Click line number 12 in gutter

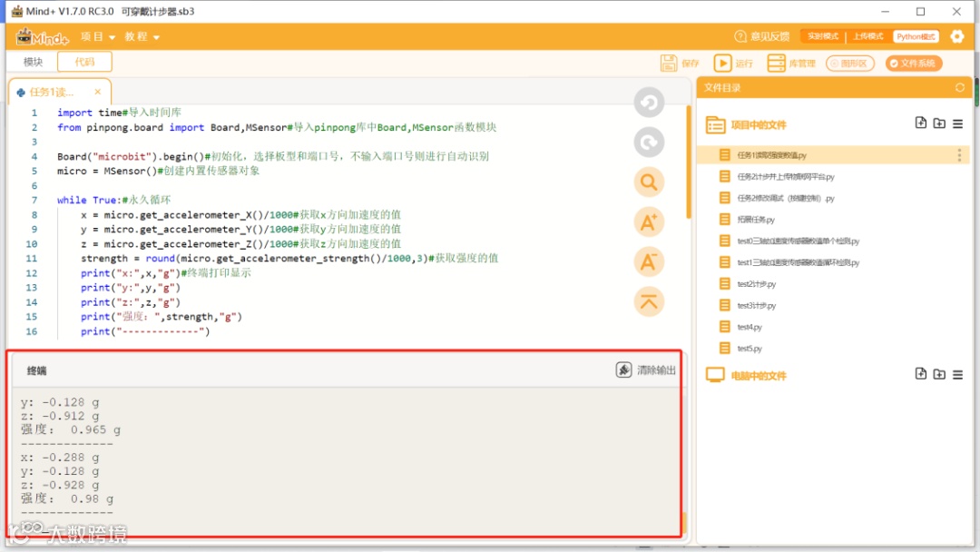31,273
